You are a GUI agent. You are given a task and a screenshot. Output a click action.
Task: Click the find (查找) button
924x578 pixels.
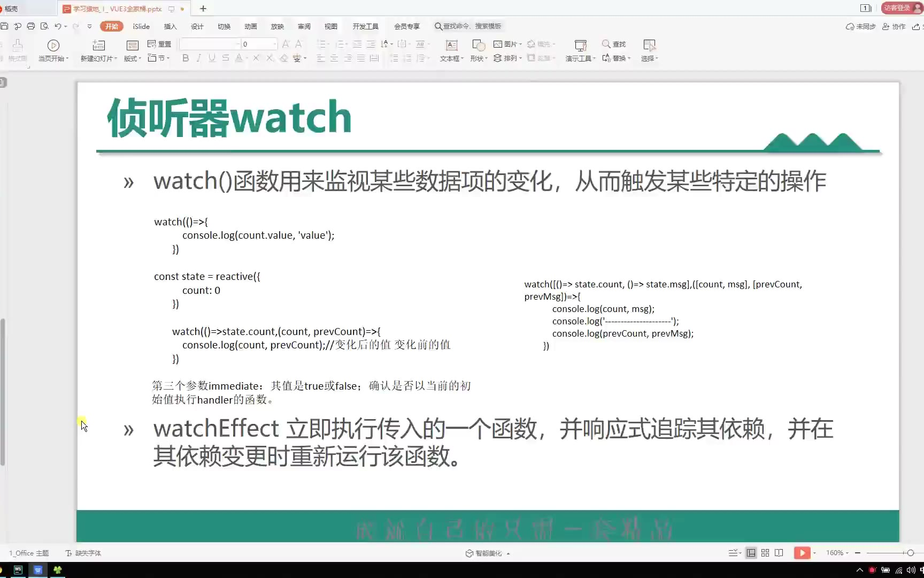(x=614, y=44)
